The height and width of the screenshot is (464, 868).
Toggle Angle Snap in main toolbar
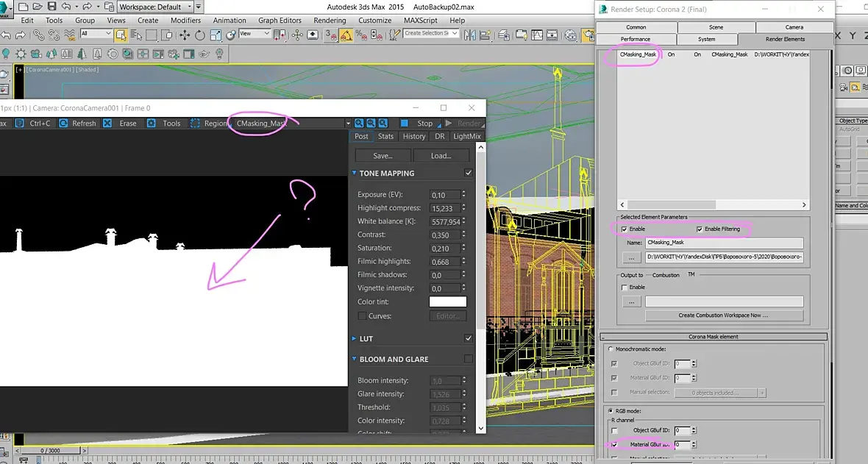(346, 35)
